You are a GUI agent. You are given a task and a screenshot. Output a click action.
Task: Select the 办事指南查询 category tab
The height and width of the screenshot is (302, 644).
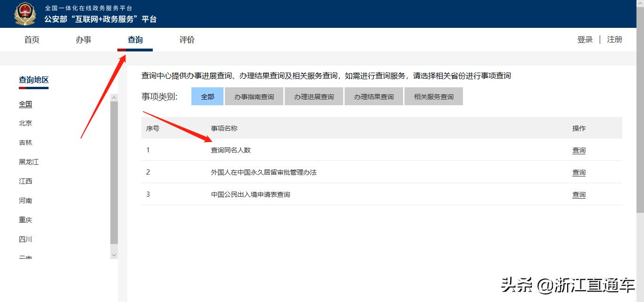[254, 96]
